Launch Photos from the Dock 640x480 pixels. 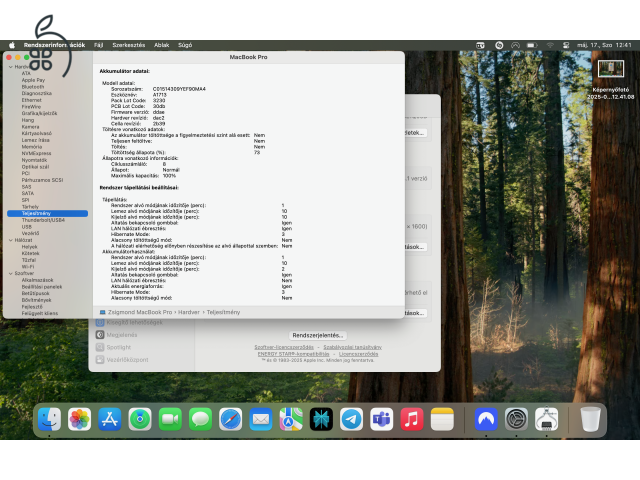coord(80,419)
